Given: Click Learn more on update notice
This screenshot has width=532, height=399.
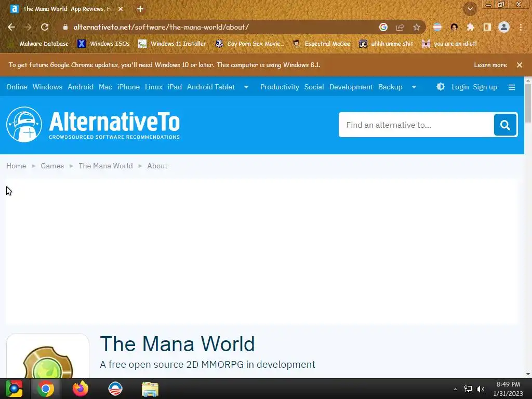Looking at the screenshot, I should tap(490, 65).
